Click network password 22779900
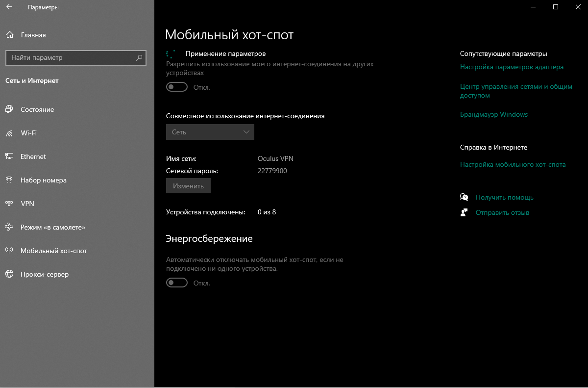 [272, 171]
